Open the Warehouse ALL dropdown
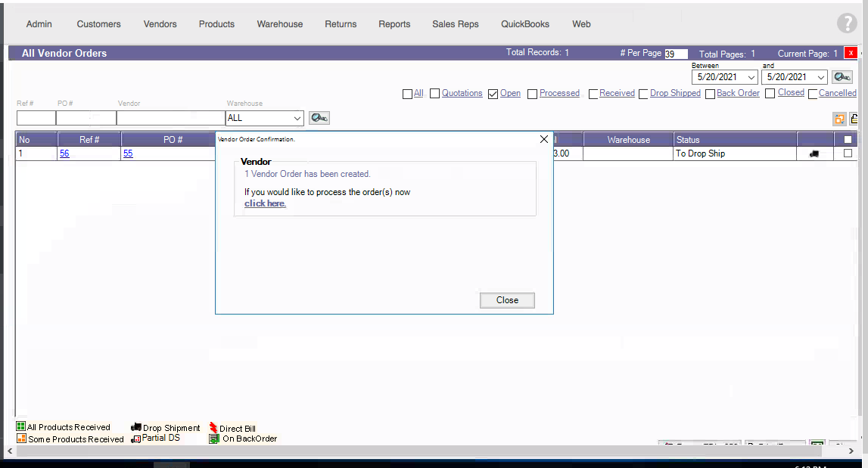Image resolution: width=868 pixels, height=468 pixels. coord(296,119)
